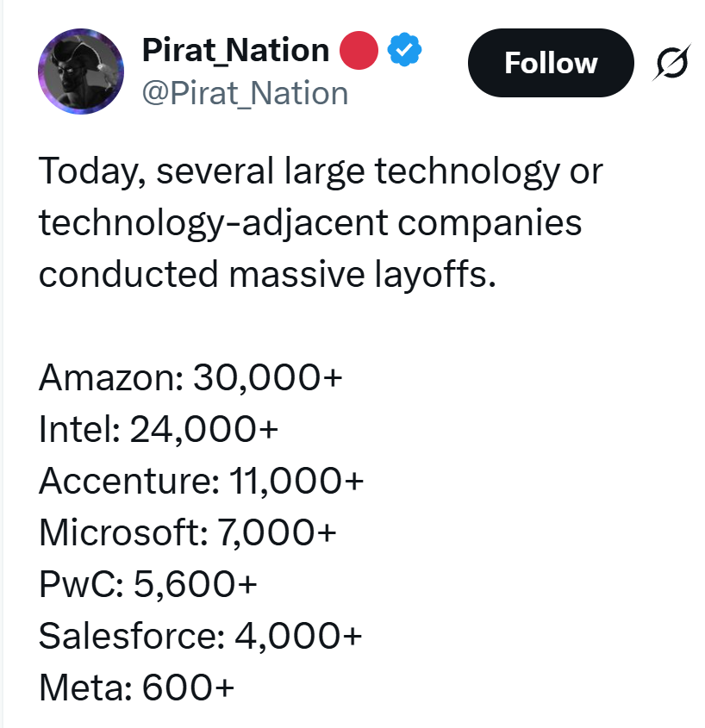Open the Pirat_Nation display name link
The height and width of the screenshot is (728, 705).
click(x=235, y=51)
